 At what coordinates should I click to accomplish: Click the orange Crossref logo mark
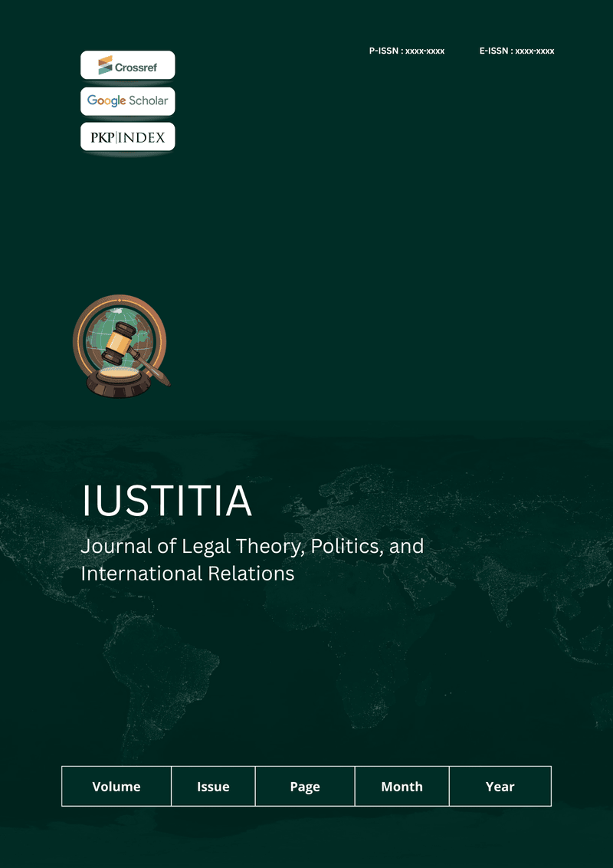click(x=105, y=66)
